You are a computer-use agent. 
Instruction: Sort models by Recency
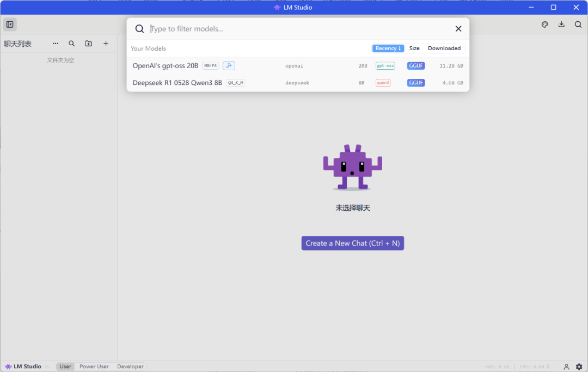tap(388, 48)
